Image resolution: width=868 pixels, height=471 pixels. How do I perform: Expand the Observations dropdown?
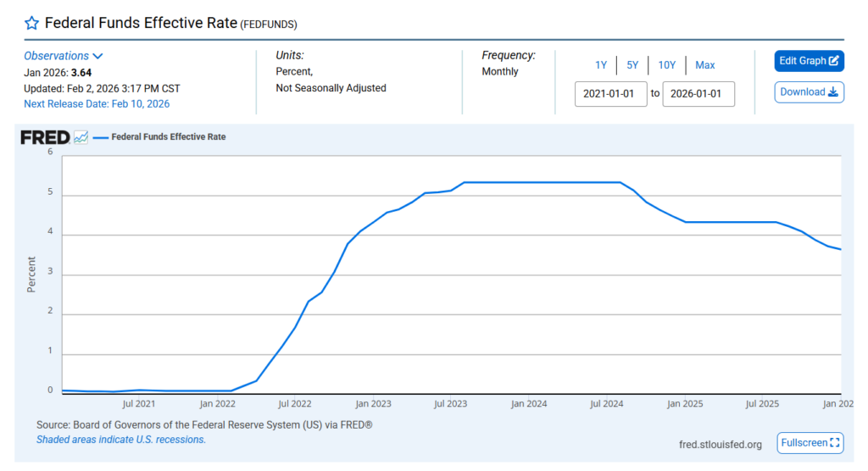[x=64, y=56]
